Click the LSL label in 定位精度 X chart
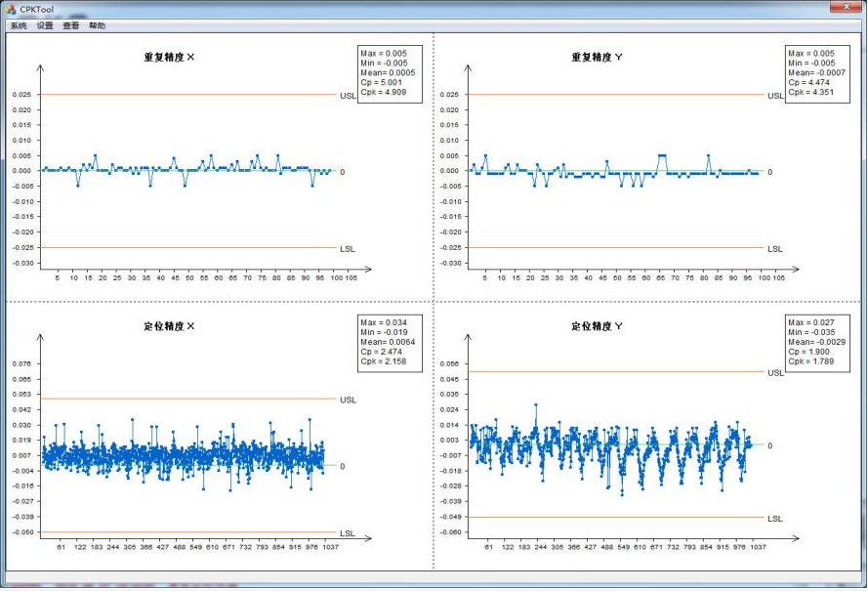This screenshot has width=868, height=591. pos(348,533)
